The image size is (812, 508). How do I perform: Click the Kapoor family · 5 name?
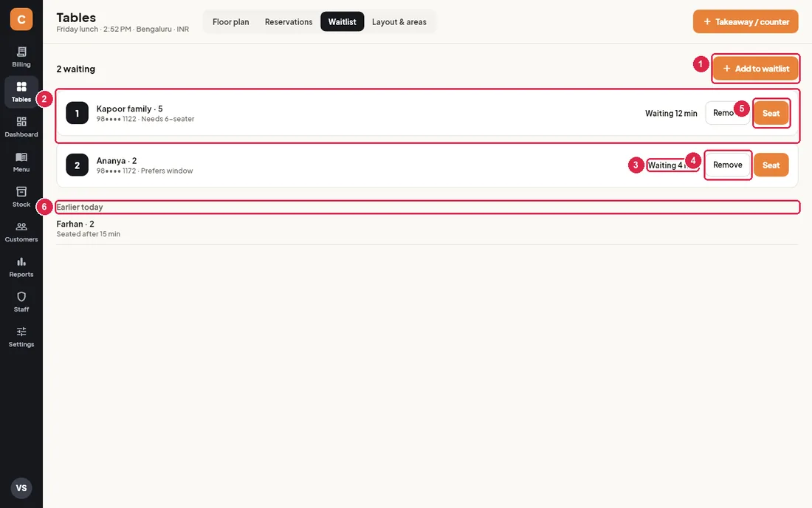[x=129, y=109]
